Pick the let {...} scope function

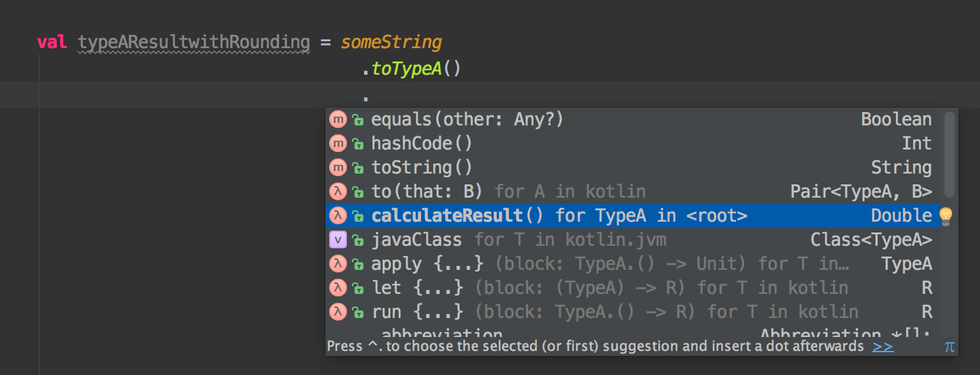click(417, 288)
